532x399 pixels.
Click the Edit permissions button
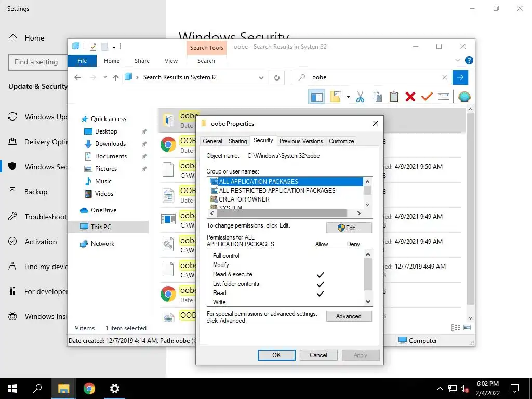coord(349,228)
